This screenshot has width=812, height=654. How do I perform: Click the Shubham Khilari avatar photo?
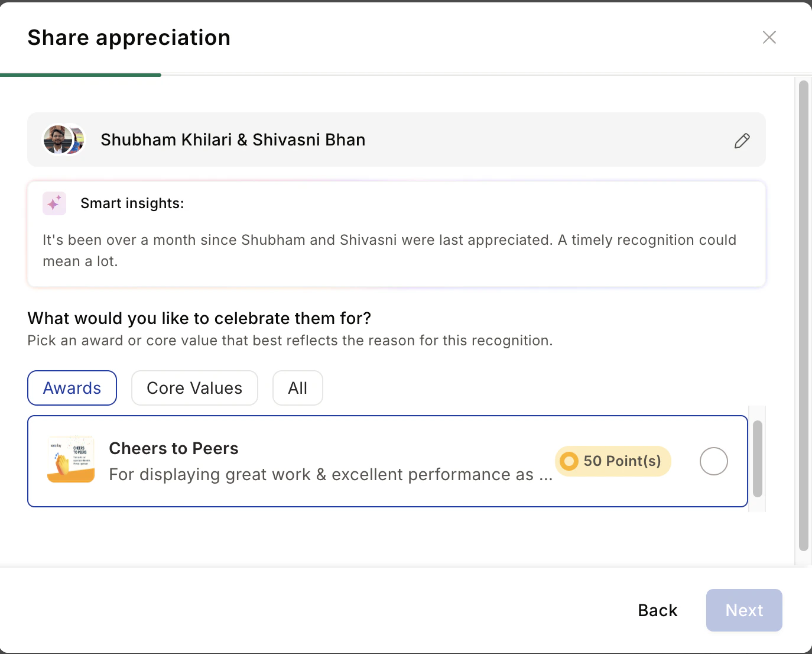tap(57, 140)
